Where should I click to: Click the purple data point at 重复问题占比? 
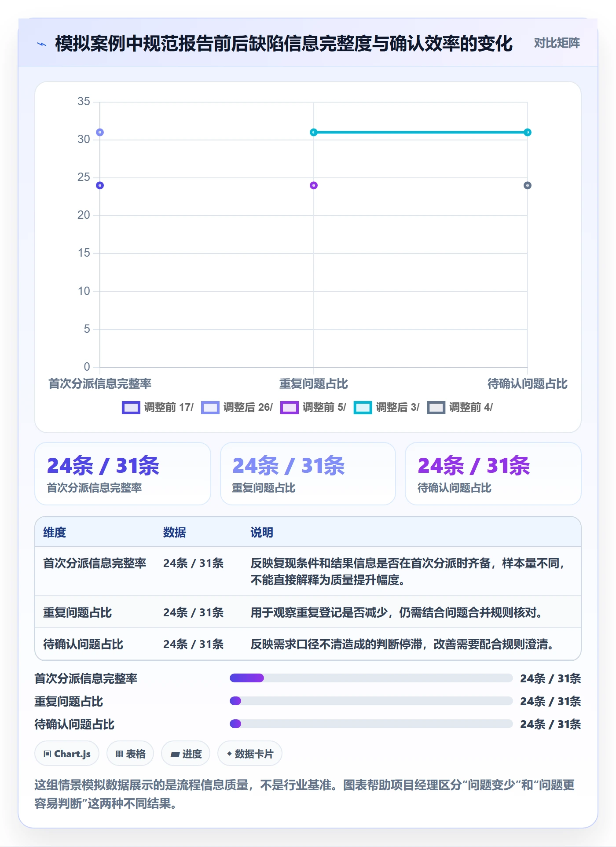[x=314, y=185]
